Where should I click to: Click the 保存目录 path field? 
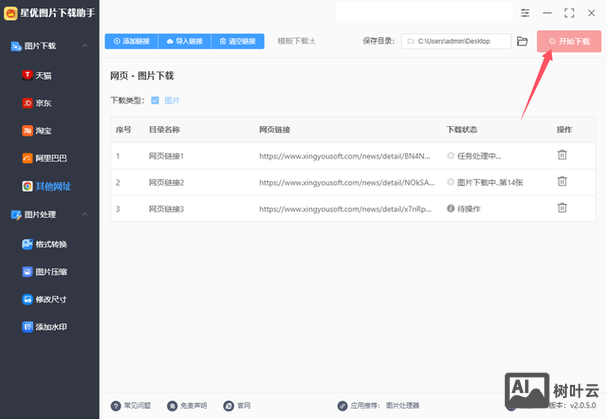[456, 41]
